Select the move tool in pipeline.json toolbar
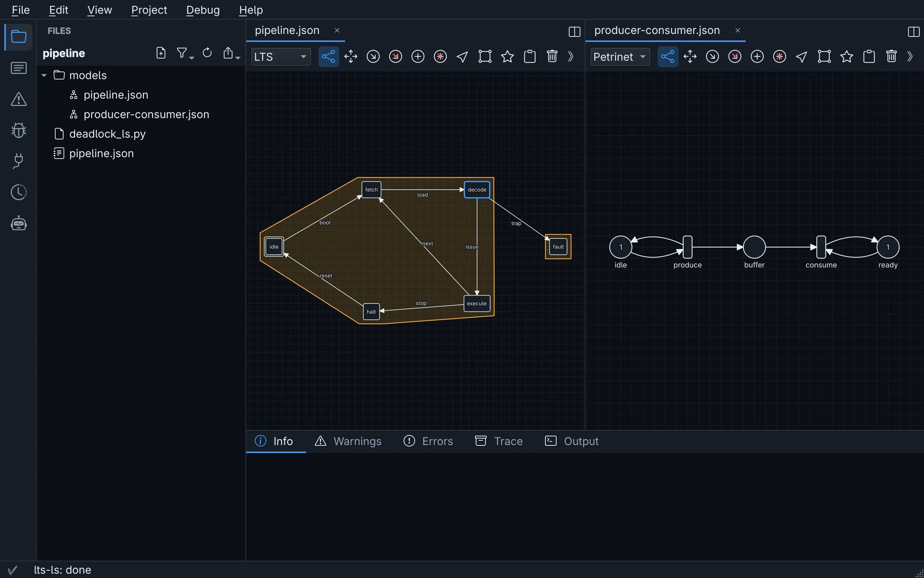 click(350, 57)
